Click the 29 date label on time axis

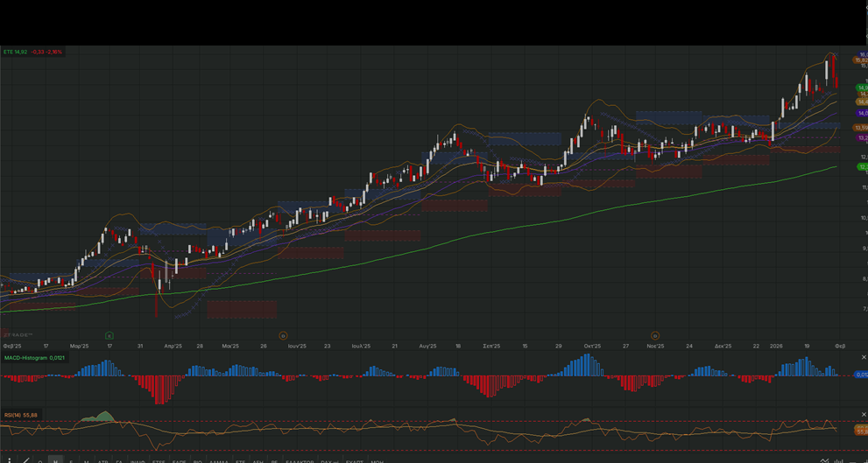point(559,347)
